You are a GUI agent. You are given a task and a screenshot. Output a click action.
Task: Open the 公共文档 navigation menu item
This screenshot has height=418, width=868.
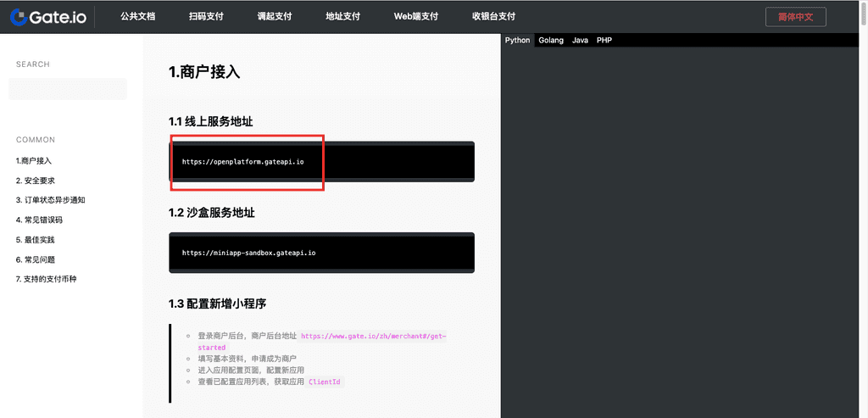139,16
